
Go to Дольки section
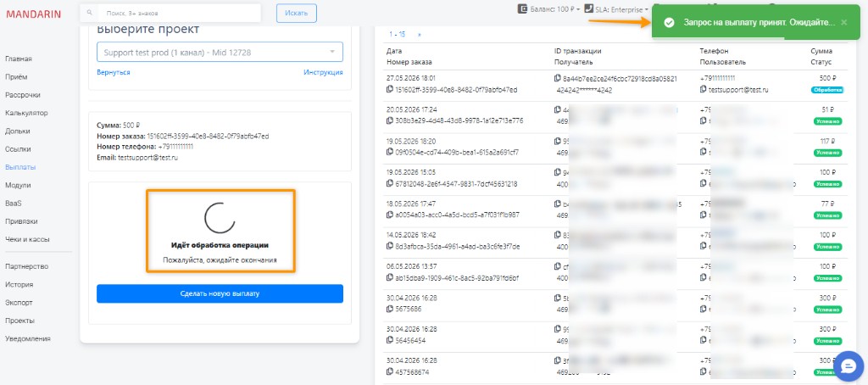tap(18, 131)
